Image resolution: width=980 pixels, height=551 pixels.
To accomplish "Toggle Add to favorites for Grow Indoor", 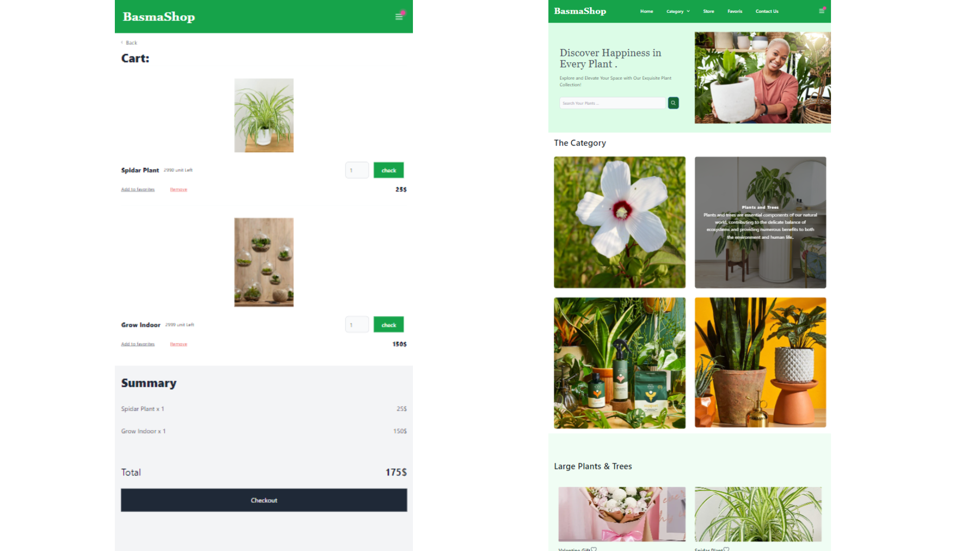I will (138, 344).
